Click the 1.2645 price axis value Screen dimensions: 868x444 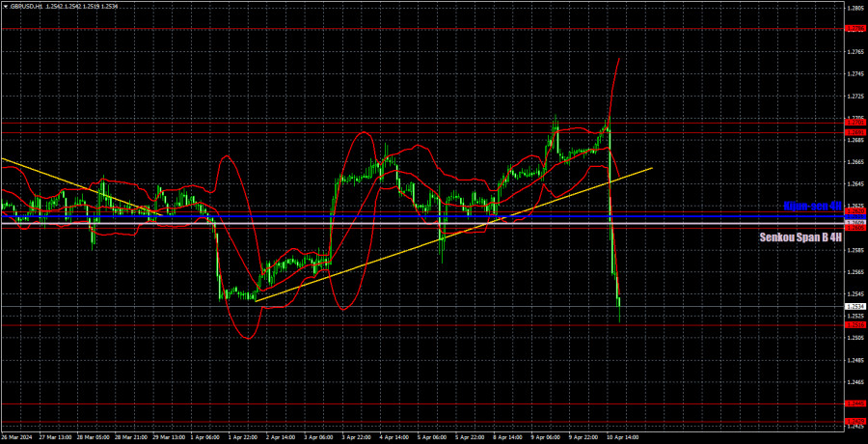tap(854, 184)
